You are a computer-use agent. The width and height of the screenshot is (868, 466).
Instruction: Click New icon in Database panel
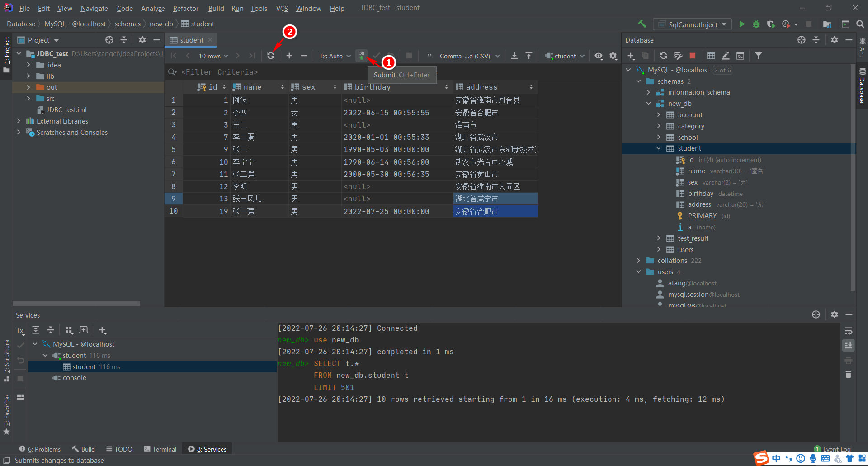[x=631, y=56]
